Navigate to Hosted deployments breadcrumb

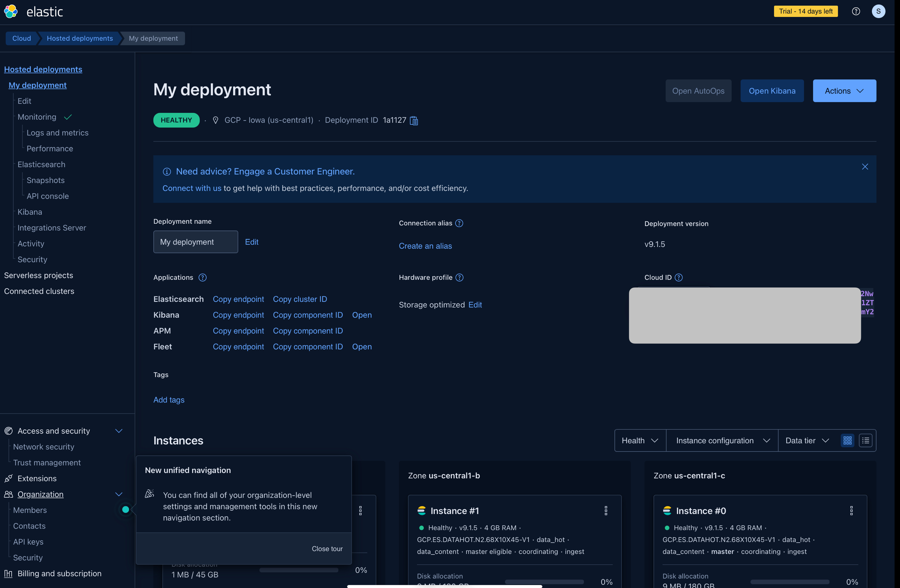click(79, 38)
